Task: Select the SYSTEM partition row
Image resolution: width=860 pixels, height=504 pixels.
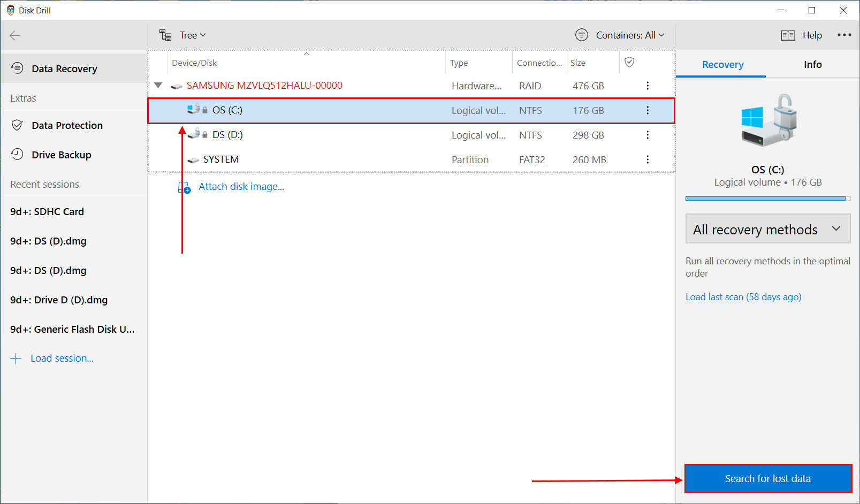Action: 411,159
